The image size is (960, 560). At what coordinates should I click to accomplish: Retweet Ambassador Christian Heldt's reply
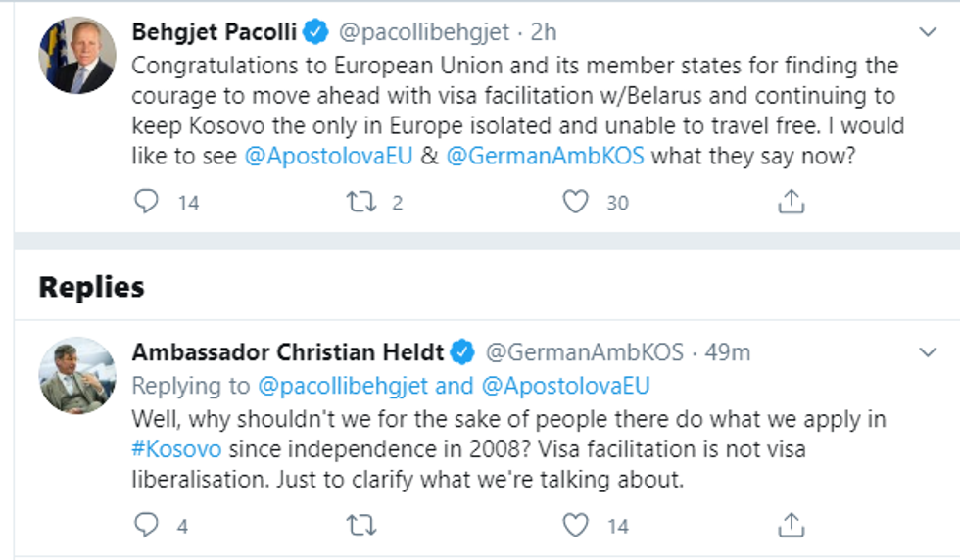click(360, 526)
